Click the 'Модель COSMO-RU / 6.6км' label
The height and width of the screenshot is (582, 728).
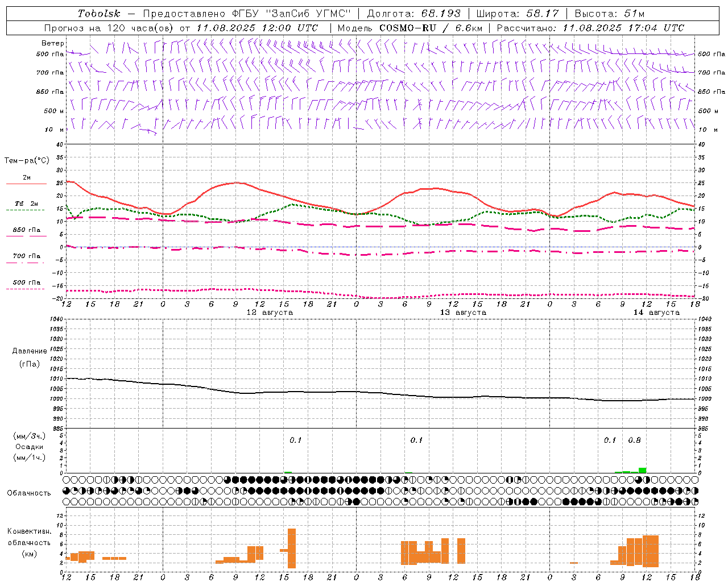409,28
